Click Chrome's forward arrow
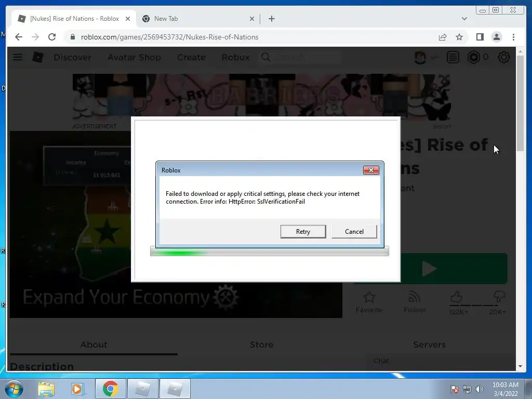Screen dimensions: 532x399 coord(35,37)
